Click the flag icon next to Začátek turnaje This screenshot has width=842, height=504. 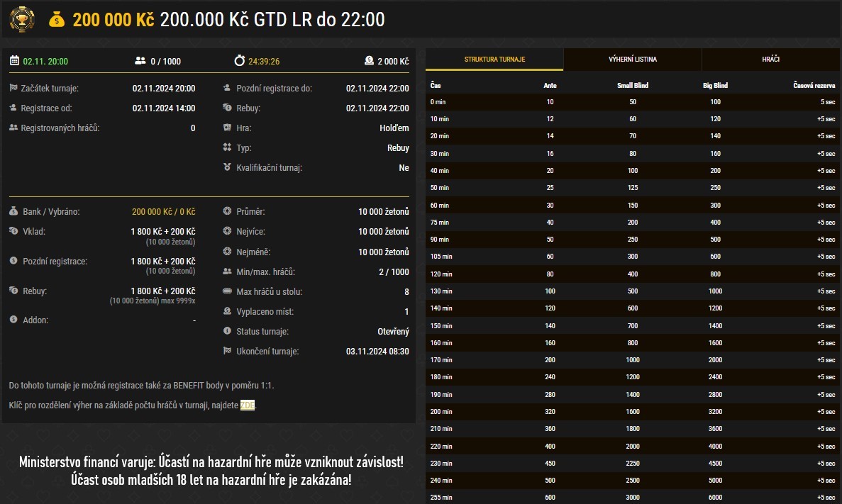click(x=13, y=87)
